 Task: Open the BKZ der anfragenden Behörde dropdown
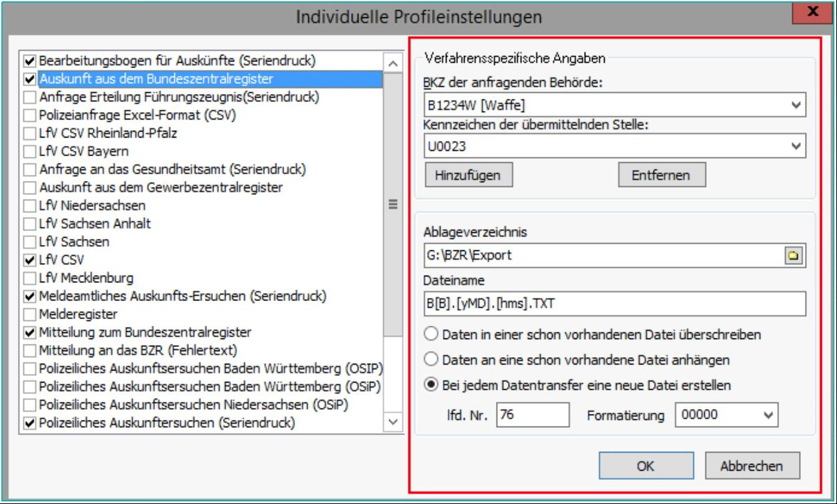(x=794, y=105)
